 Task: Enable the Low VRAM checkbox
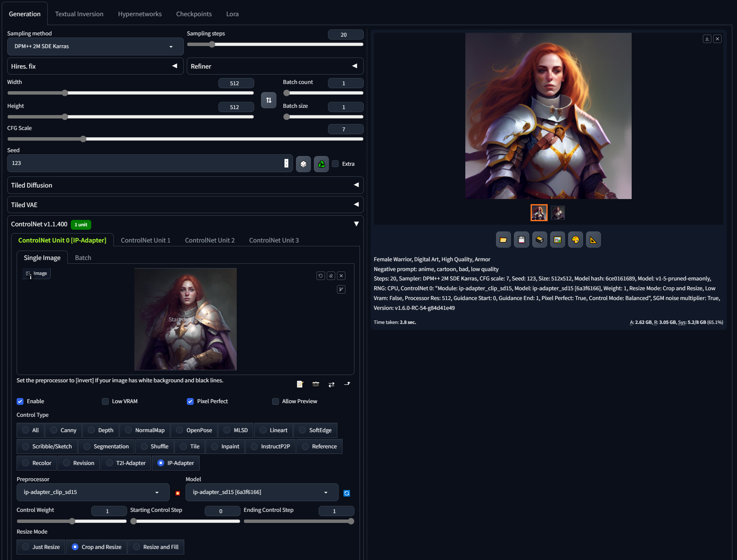point(105,401)
